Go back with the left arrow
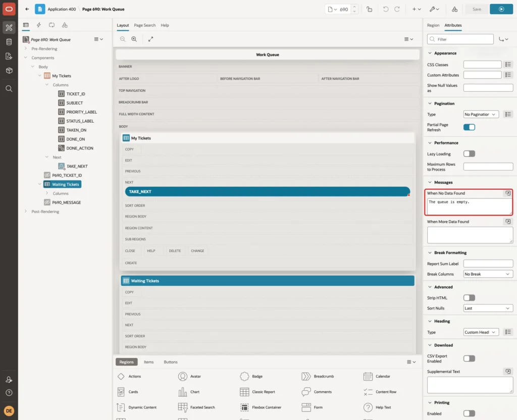Screen dimensions: 517x420 [27, 9]
